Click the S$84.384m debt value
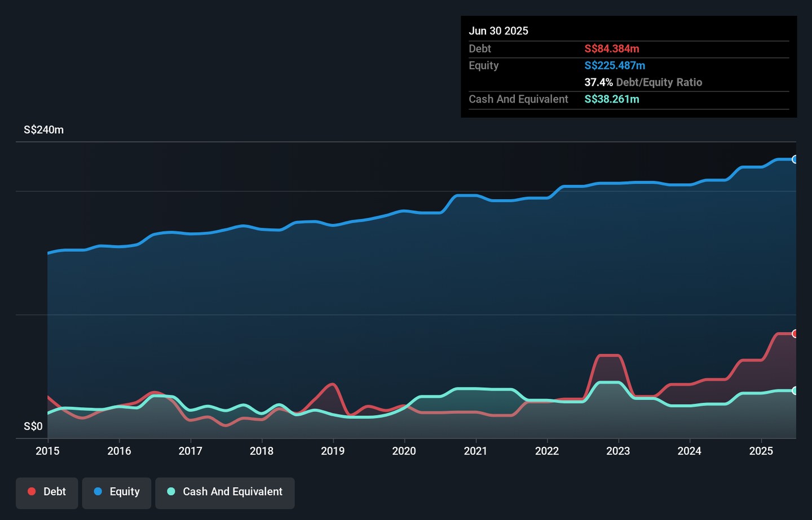Image resolution: width=812 pixels, height=520 pixels. (x=612, y=49)
